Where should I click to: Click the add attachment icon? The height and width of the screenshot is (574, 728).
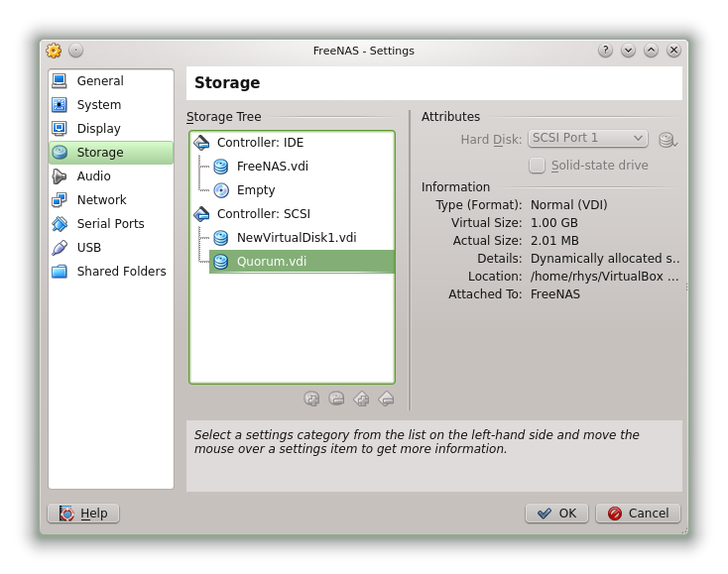coord(311,399)
